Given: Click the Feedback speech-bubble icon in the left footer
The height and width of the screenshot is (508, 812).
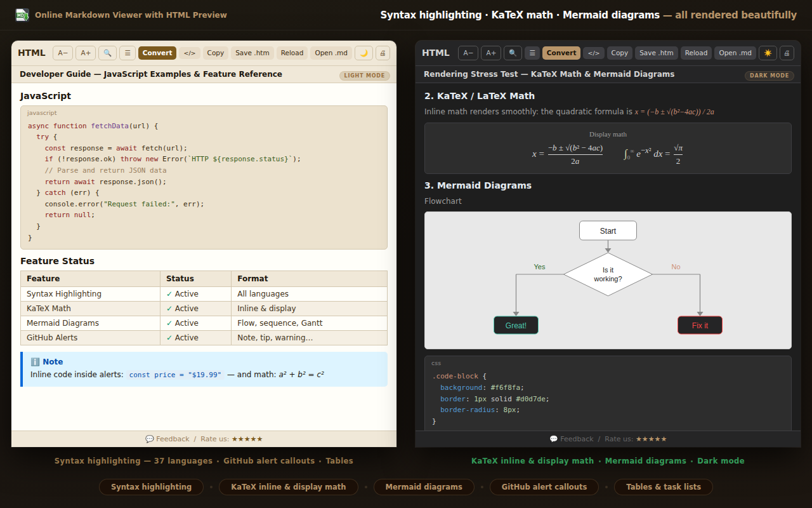Looking at the screenshot, I should [149, 438].
